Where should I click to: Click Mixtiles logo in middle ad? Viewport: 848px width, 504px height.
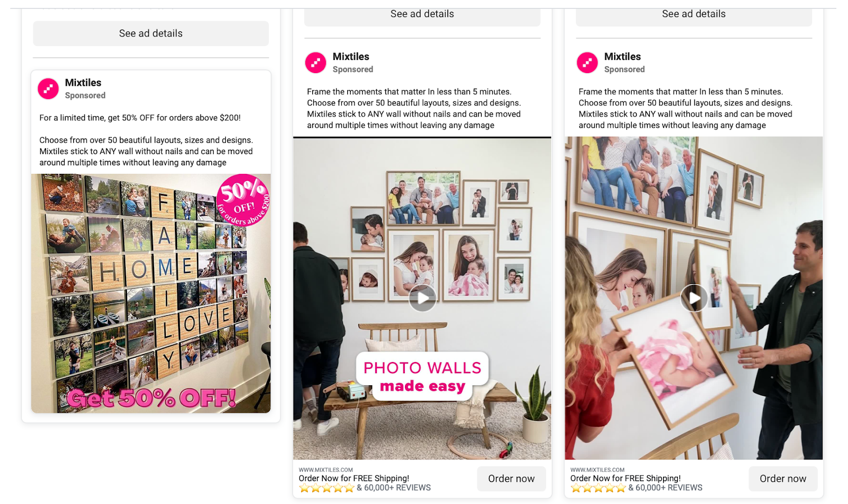316,63
